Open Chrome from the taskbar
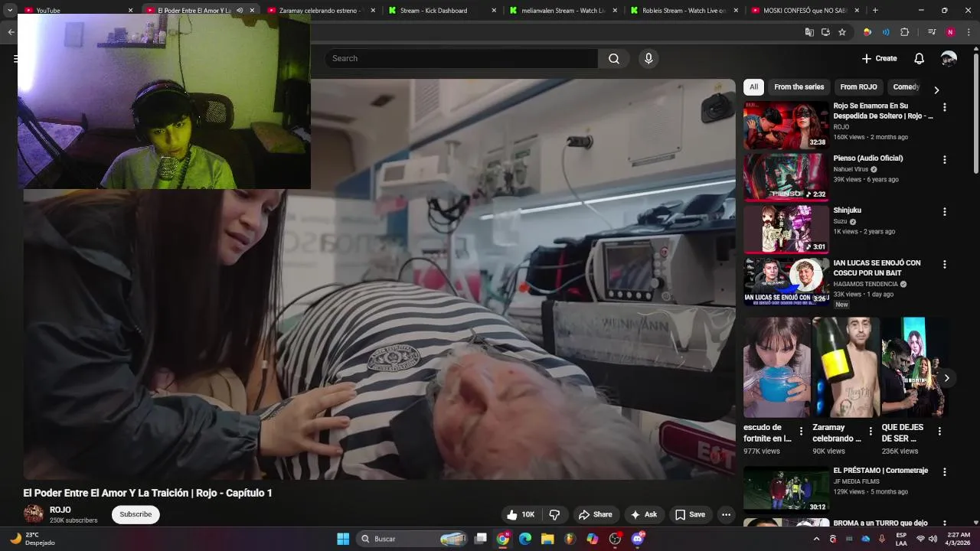The width and height of the screenshot is (980, 551). (x=502, y=539)
